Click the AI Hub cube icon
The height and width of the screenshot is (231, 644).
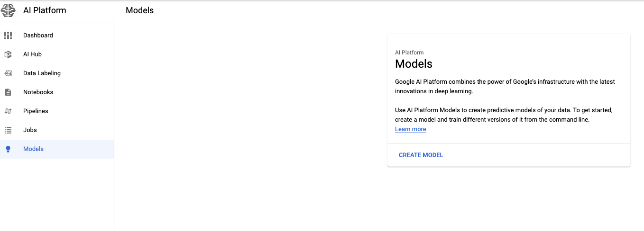[8, 54]
